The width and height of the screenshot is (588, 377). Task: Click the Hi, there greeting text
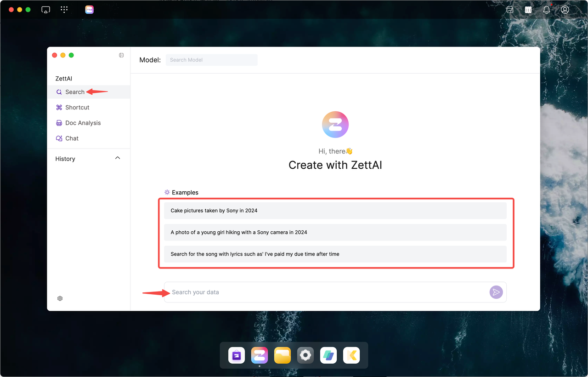click(x=335, y=151)
